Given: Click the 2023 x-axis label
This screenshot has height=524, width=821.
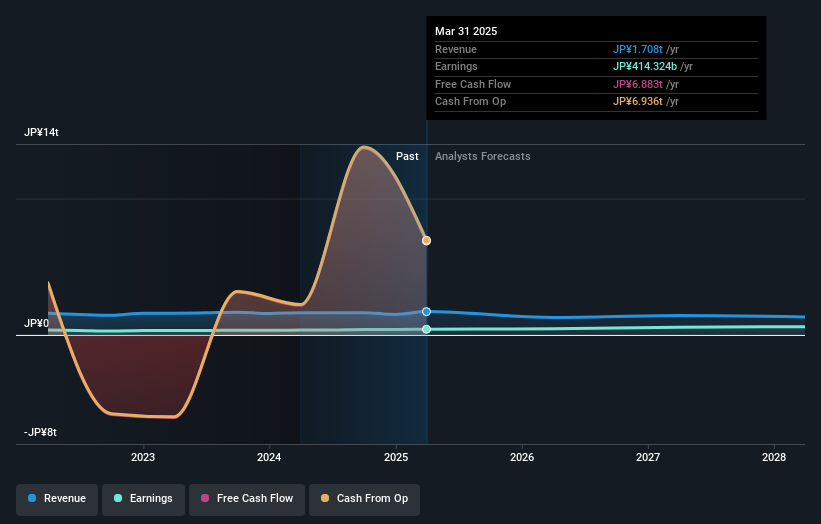Looking at the screenshot, I should [143, 458].
